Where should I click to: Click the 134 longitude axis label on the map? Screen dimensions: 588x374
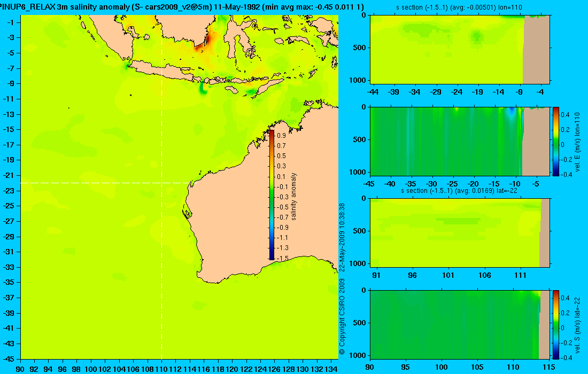point(331,369)
